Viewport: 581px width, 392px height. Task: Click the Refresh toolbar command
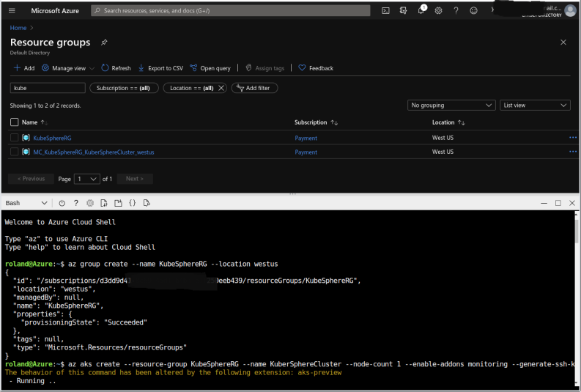pyautogui.click(x=116, y=68)
